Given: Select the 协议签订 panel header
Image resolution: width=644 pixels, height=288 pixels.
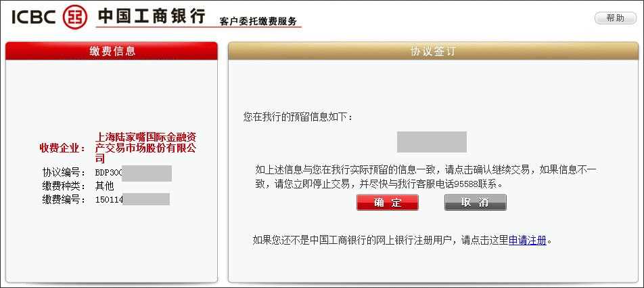Looking at the screenshot, I should (x=434, y=51).
